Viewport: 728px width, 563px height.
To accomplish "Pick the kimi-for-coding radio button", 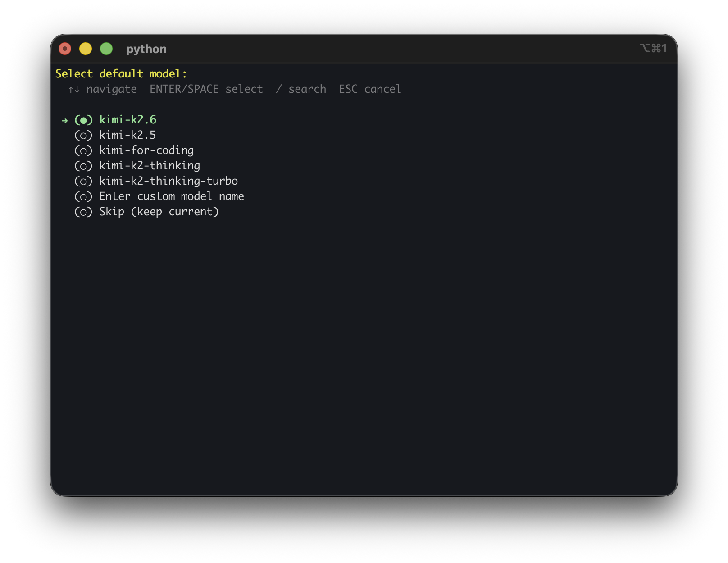I will pos(83,150).
